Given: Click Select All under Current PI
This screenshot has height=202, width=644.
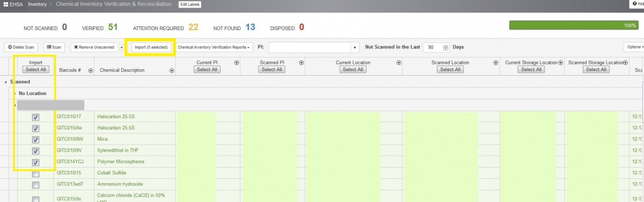Looking at the screenshot, I should [207, 69].
